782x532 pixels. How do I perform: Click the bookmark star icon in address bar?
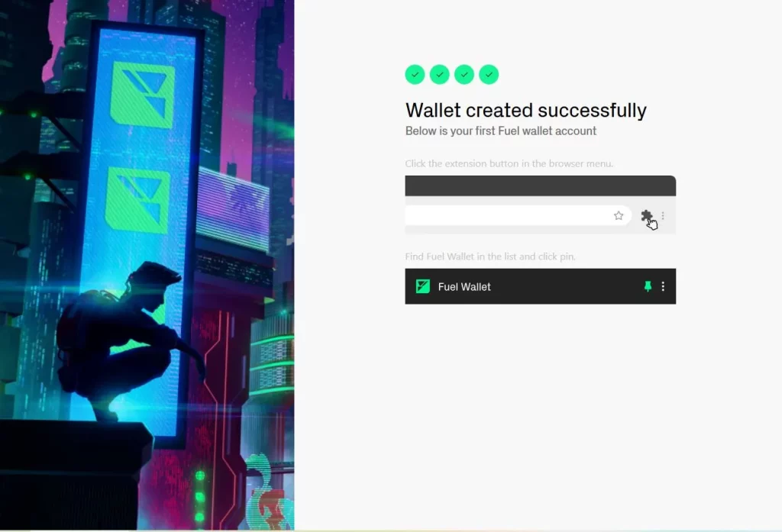coord(619,215)
